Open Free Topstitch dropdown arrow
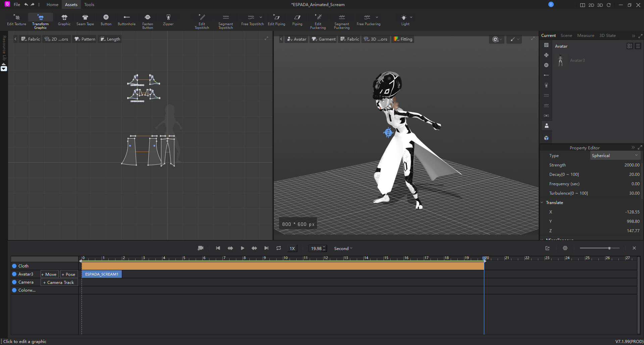 tap(261, 17)
